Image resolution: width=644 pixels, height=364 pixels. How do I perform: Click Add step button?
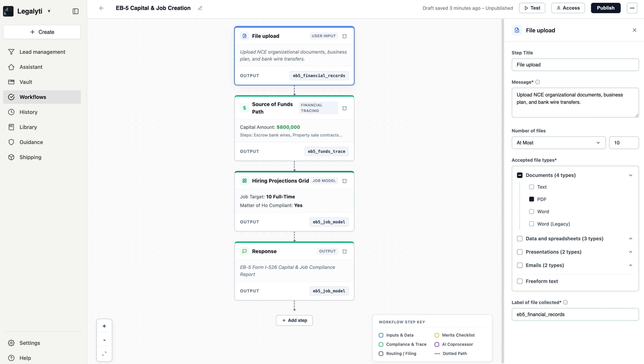(x=294, y=320)
